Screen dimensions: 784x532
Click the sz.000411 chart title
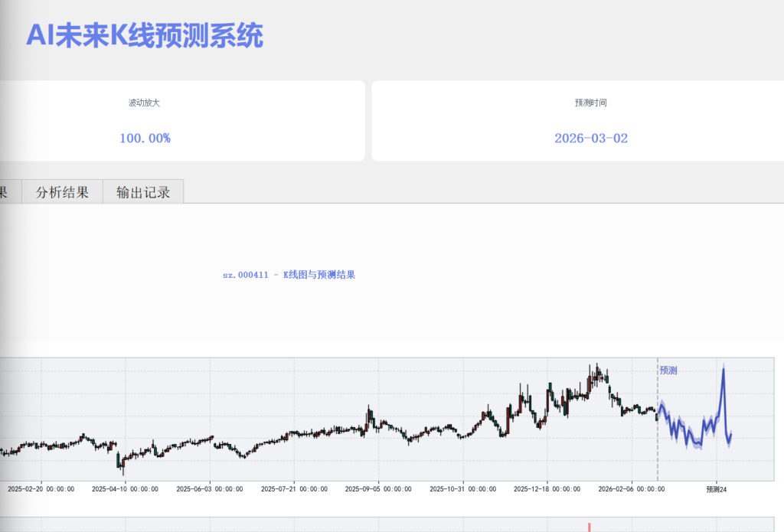coord(289,275)
